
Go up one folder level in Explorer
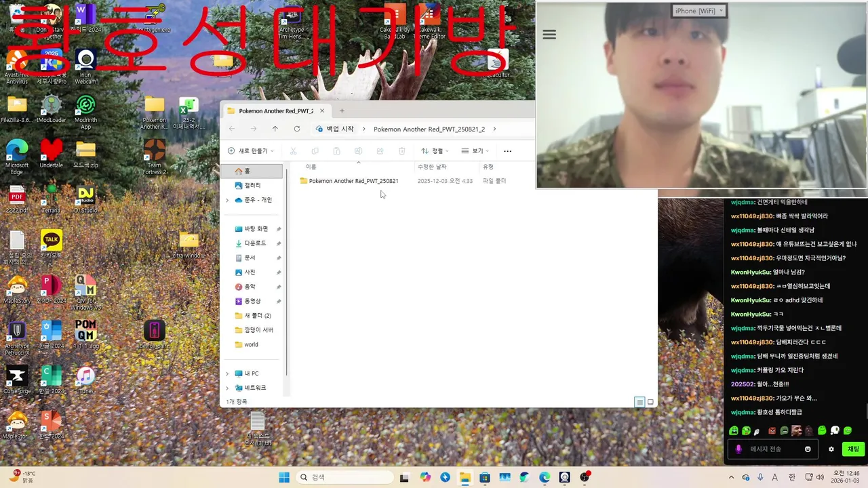point(275,129)
